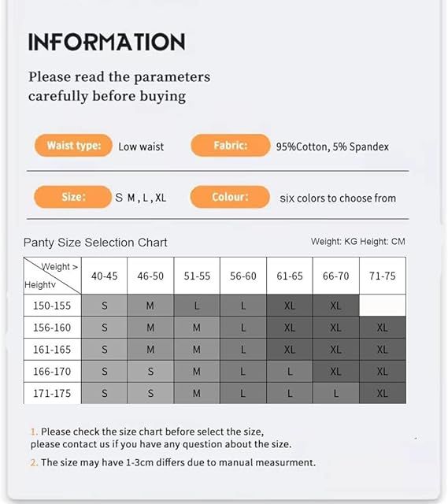Click the INFORMATION heading
448x504 pixels.
pos(107,42)
